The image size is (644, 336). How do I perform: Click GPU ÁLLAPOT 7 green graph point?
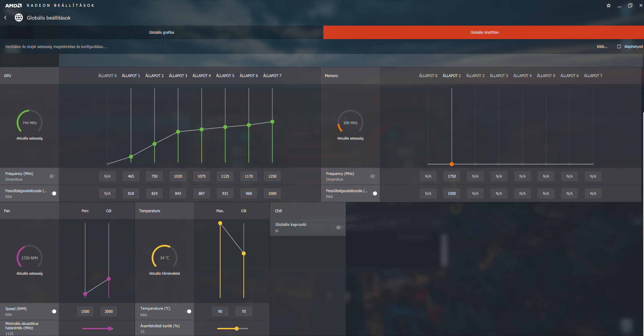(x=272, y=122)
